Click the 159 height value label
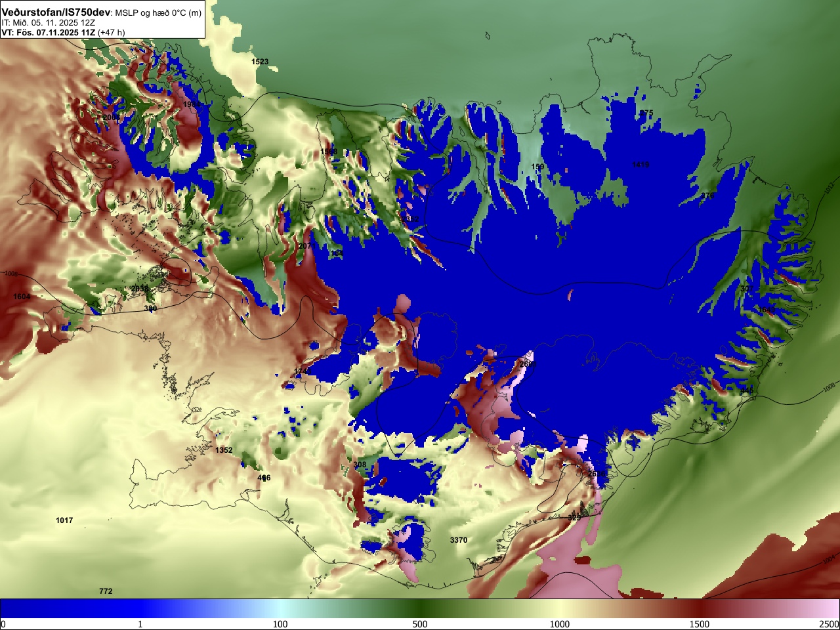 (x=537, y=167)
